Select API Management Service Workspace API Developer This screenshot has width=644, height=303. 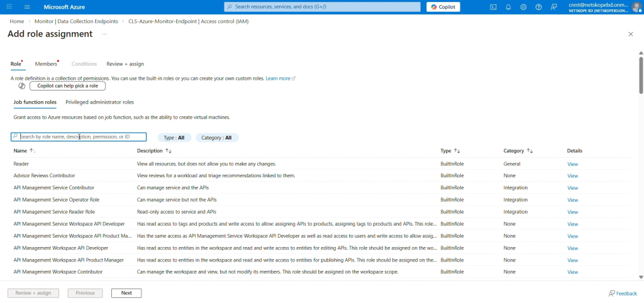pyautogui.click(x=320, y=224)
